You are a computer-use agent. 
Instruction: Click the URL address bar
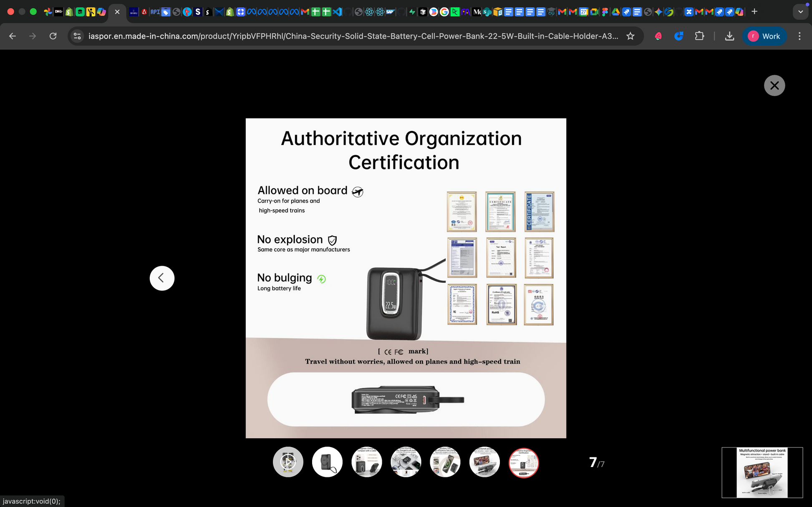pos(353,36)
